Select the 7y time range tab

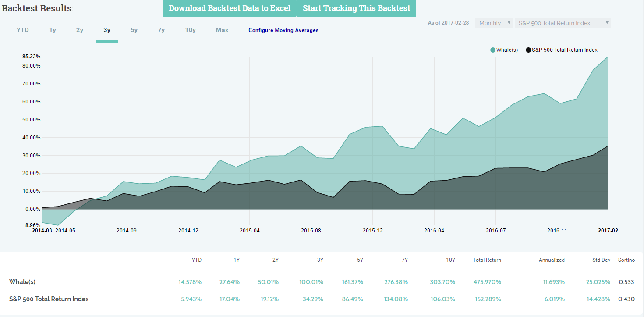[x=161, y=30]
